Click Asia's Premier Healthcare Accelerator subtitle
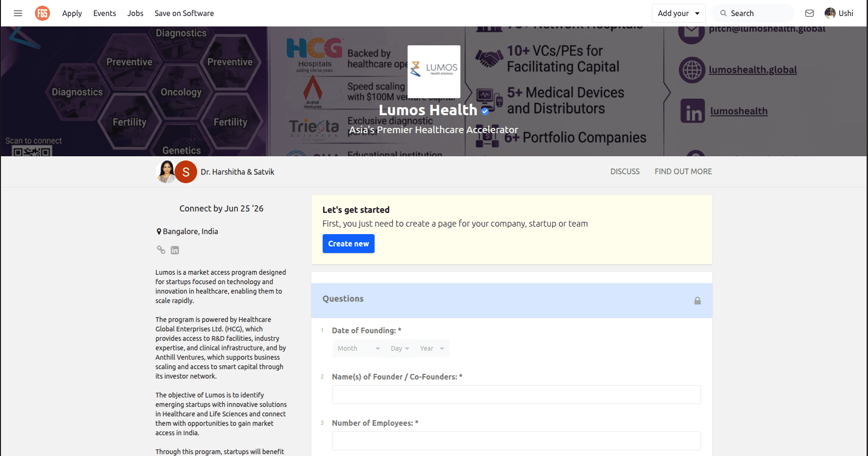This screenshot has height=456, width=868. coord(434,130)
